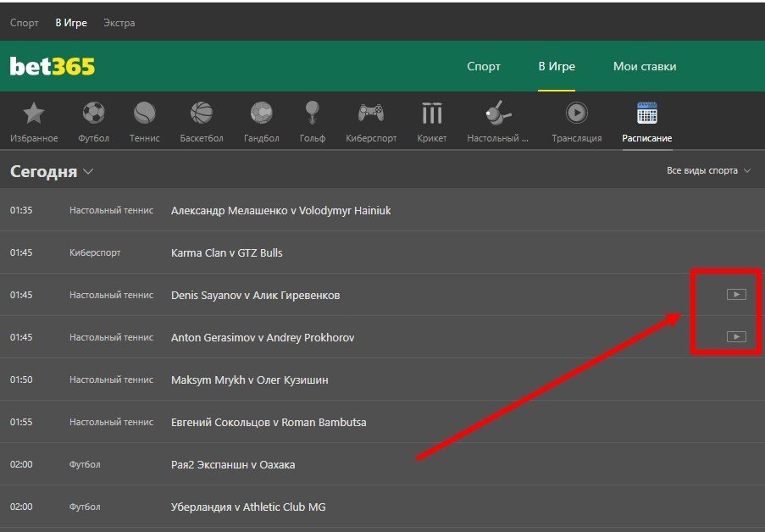Click the bet365 logo
Viewport: 765px width, 532px height.
pyautogui.click(x=53, y=66)
